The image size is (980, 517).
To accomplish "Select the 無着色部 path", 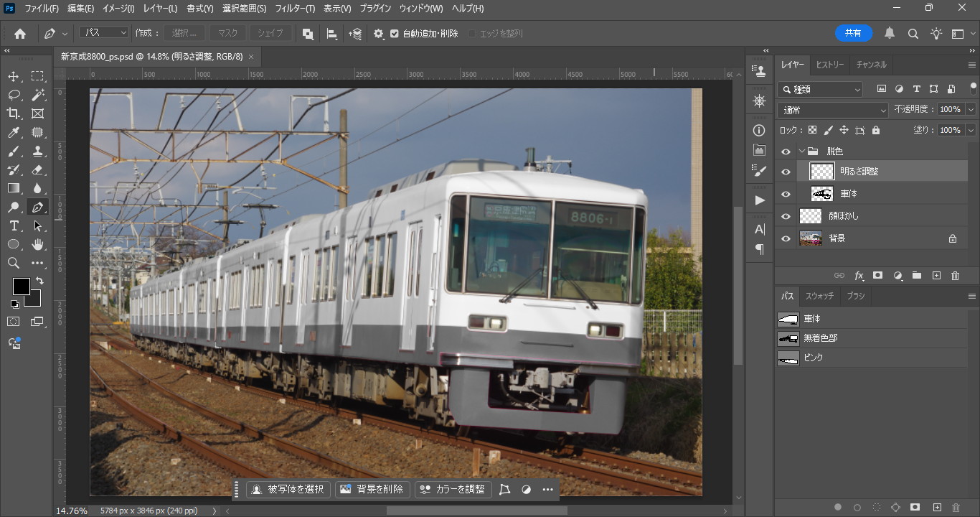I will 820,338.
